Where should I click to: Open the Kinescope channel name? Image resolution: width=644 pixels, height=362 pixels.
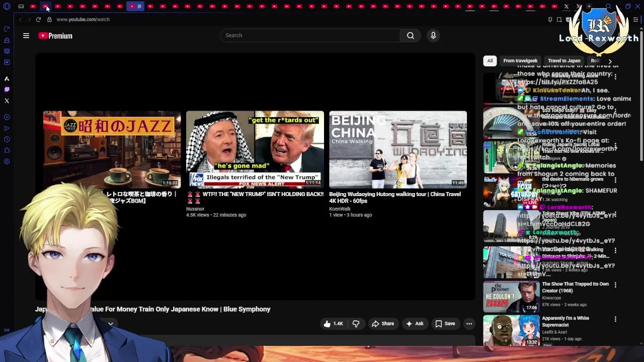point(551,298)
